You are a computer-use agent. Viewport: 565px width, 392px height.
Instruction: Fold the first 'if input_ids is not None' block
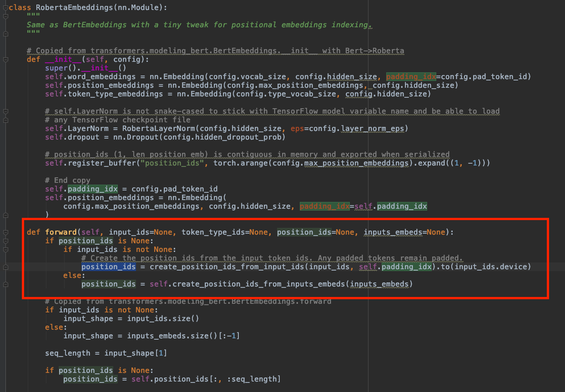[x=5, y=249]
